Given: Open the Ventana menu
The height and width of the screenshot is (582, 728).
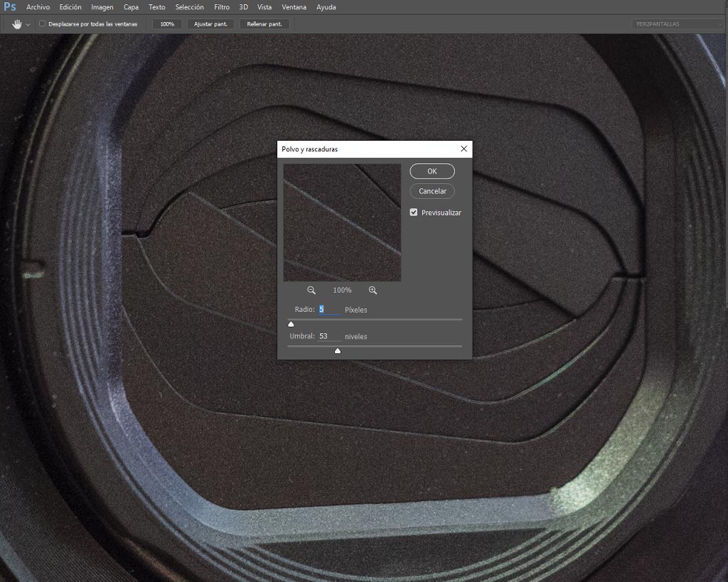Looking at the screenshot, I should pyautogui.click(x=294, y=7).
